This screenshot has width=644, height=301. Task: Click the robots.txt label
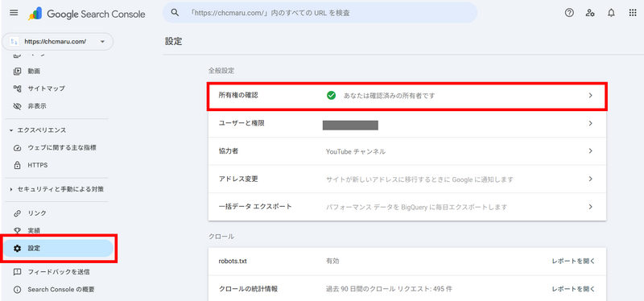click(233, 262)
